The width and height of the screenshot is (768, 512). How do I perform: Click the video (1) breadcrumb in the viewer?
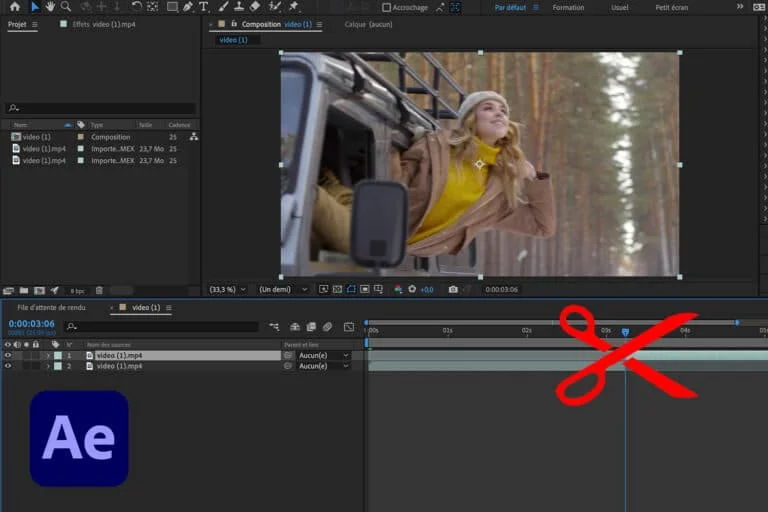(234, 40)
